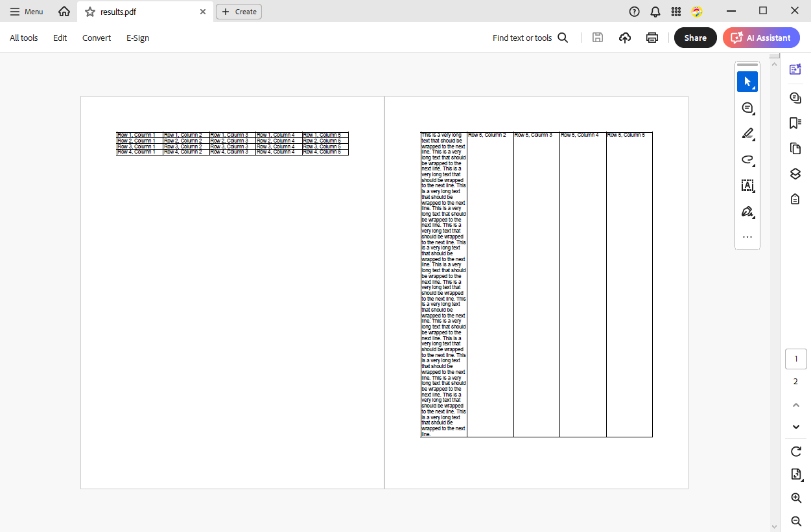
Task: Go to the previous page arrow
Action: tap(796, 405)
